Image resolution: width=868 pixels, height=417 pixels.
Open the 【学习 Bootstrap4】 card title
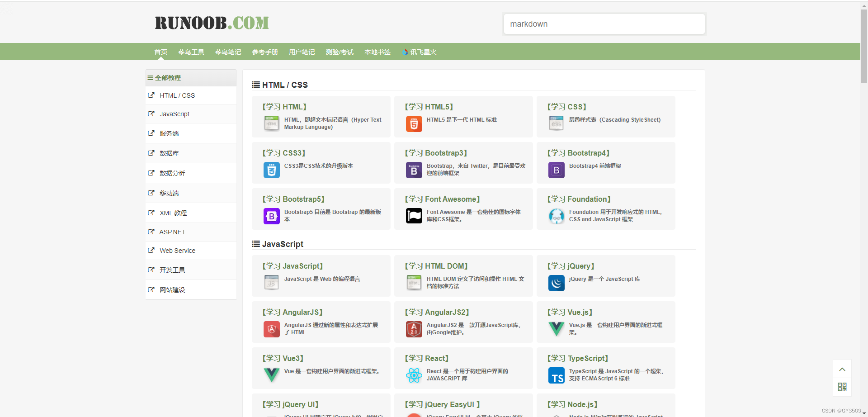pyautogui.click(x=579, y=153)
